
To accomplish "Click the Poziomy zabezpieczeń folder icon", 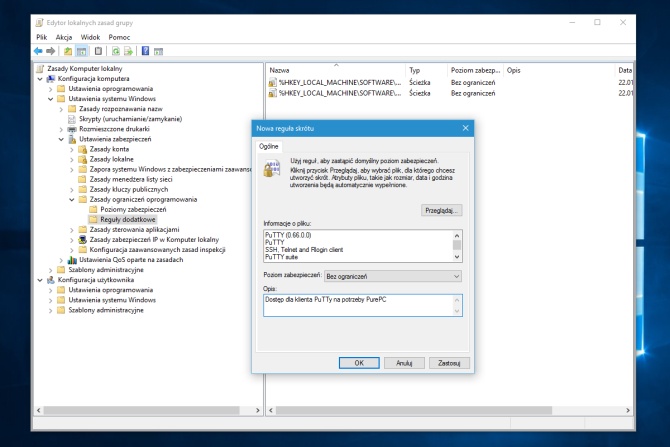I will point(93,209).
